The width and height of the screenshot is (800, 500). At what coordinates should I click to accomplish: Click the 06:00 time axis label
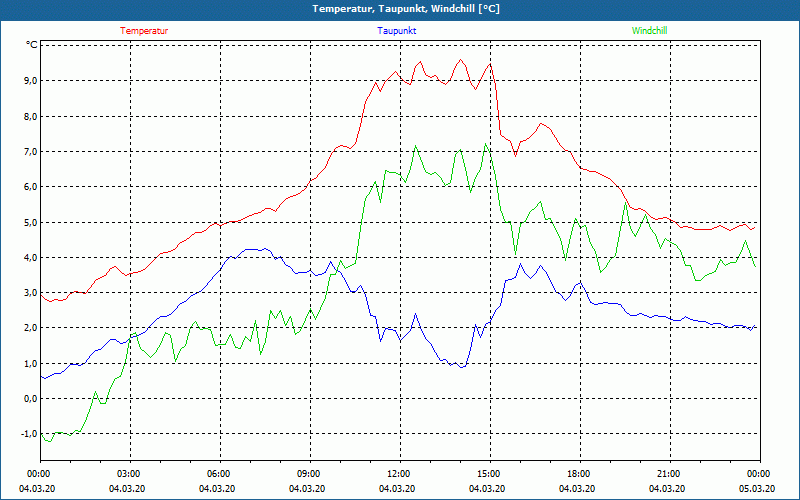tap(220, 474)
